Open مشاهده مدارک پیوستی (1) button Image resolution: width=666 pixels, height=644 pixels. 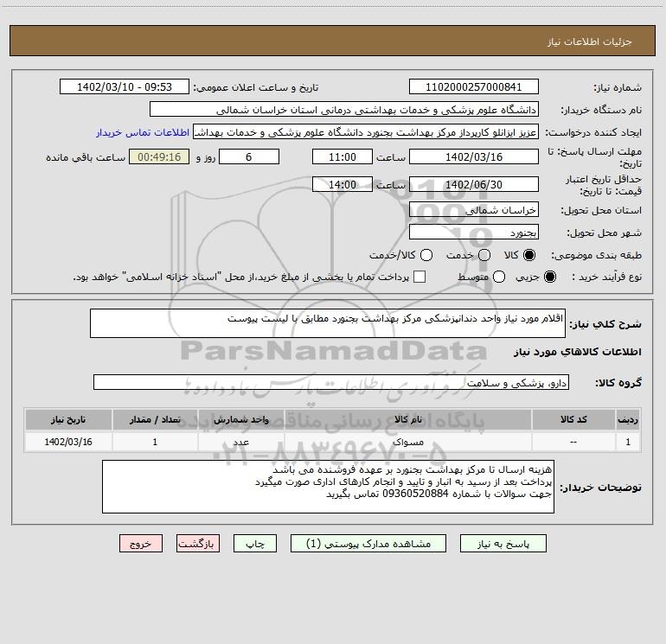tap(368, 544)
